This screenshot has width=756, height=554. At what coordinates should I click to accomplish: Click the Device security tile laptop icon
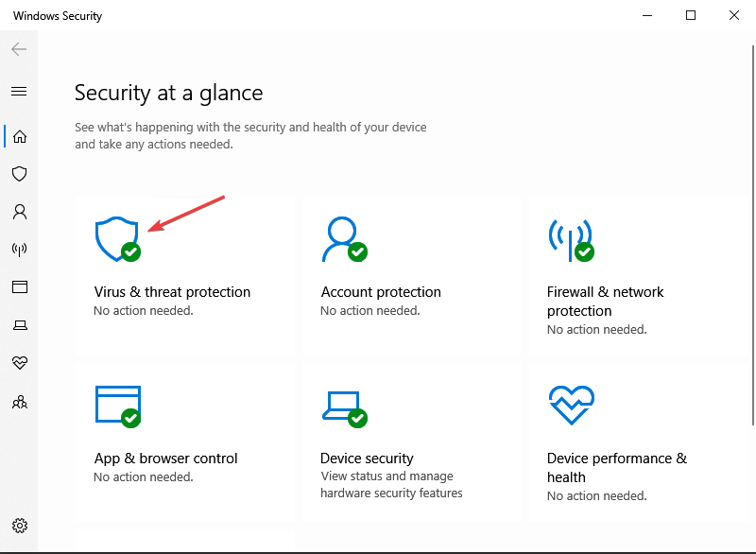coord(343,406)
